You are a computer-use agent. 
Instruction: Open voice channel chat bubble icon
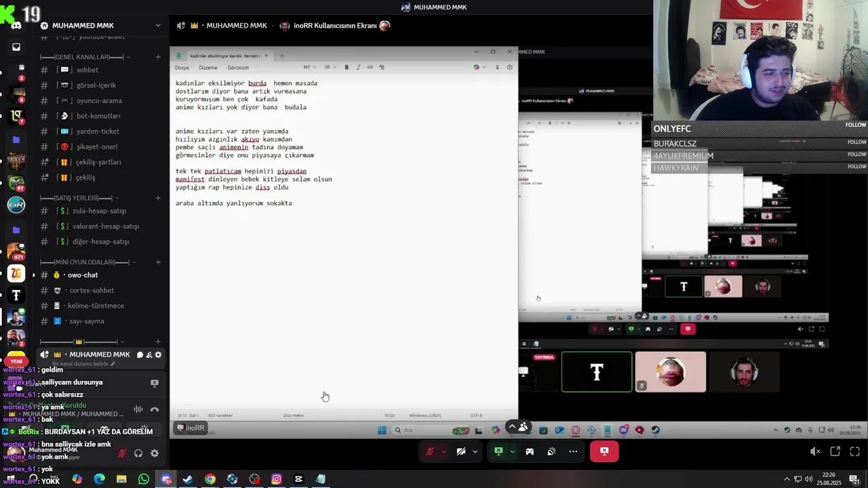tap(140, 355)
